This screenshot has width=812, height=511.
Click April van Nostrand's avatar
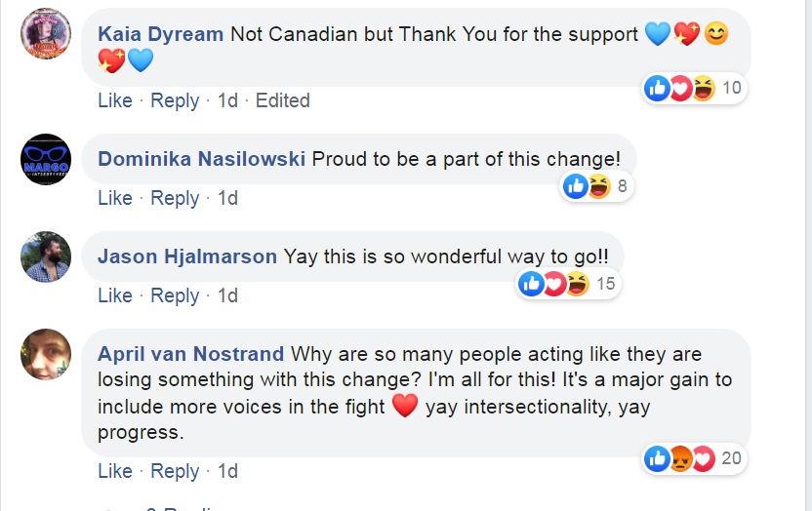pos(46,354)
